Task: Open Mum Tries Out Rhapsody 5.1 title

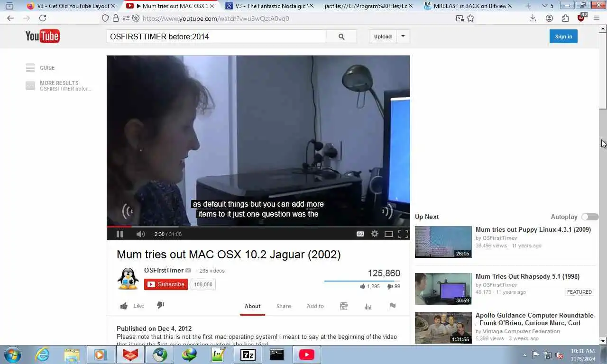Action: 527,276
